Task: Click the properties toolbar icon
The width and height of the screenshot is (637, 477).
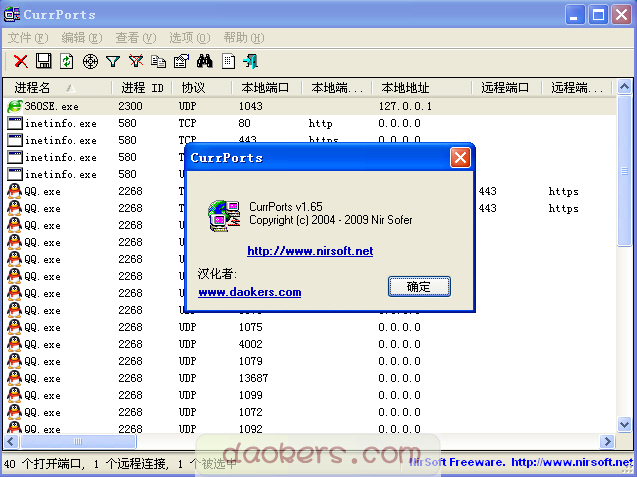Action: [181, 61]
